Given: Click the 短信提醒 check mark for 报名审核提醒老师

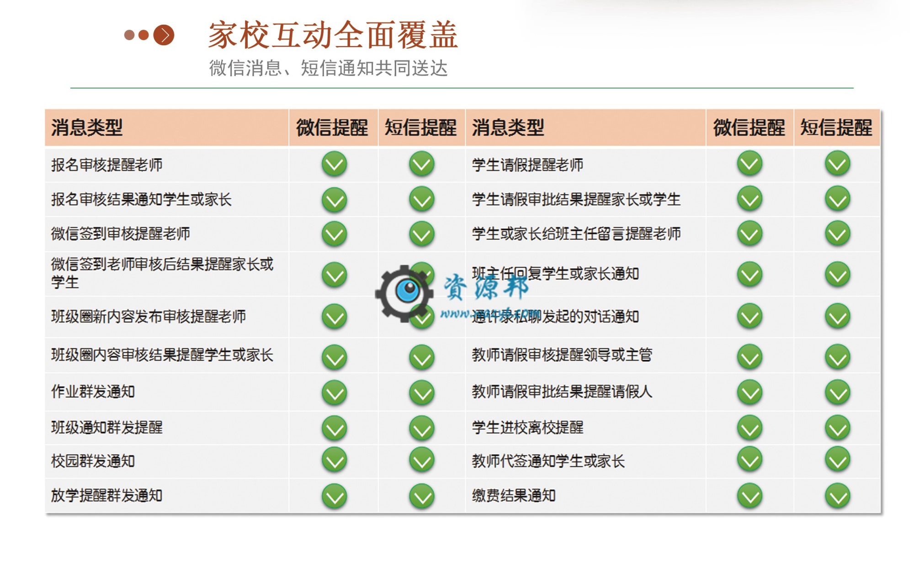Looking at the screenshot, I should point(422,164).
